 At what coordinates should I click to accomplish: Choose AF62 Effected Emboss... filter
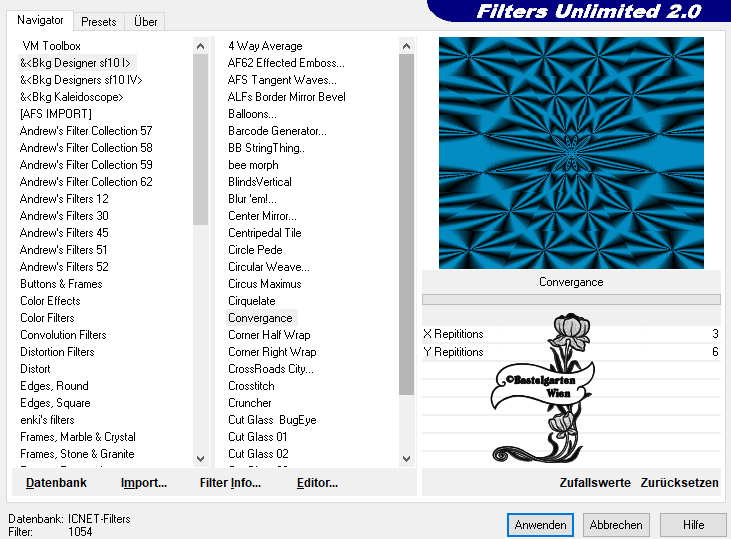click(x=286, y=62)
